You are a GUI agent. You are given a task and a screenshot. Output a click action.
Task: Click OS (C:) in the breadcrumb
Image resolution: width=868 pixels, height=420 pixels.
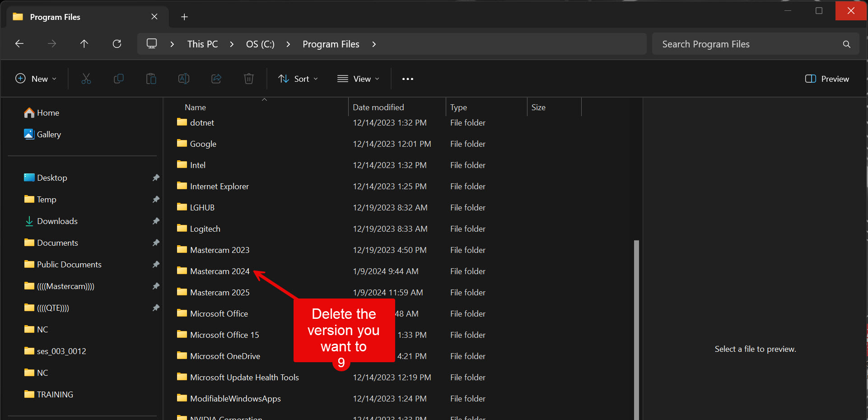pyautogui.click(x=260, y=44)
